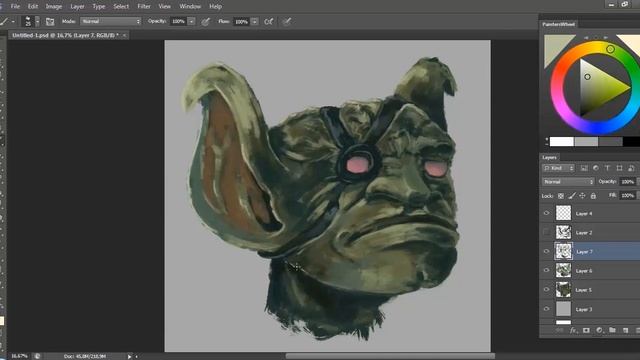Hide Layer 5 with eye icon
640x360 pixels.
547,289
